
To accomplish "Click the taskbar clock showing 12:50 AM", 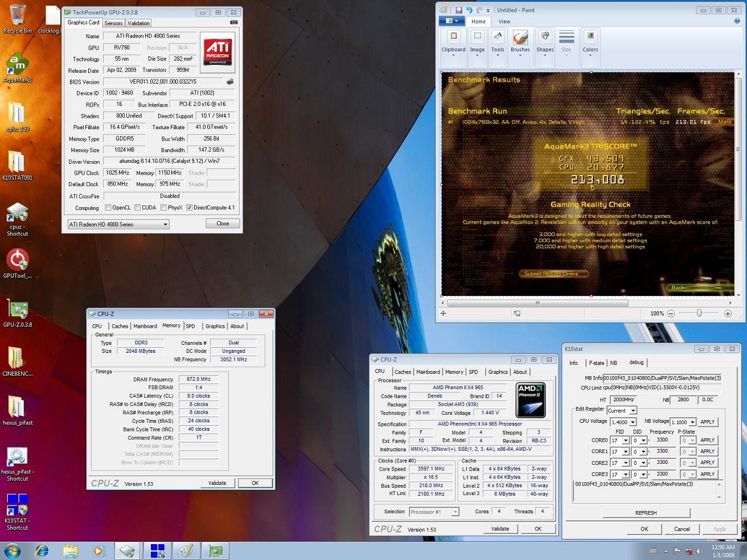I will click(723, 551).
